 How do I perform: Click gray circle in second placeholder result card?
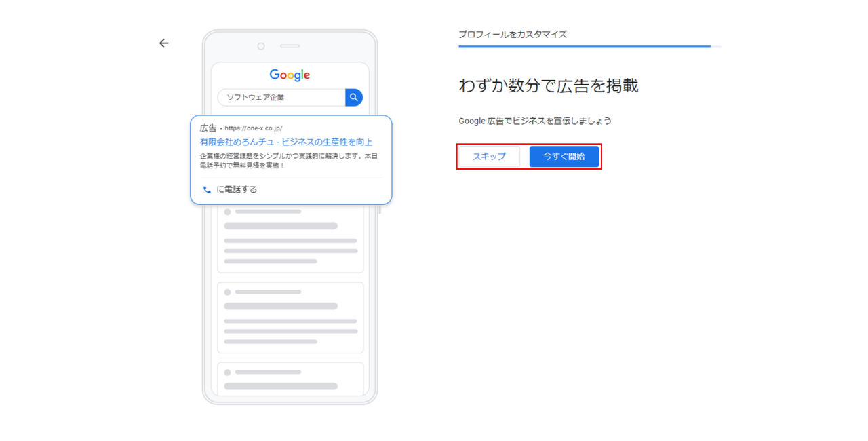(x=227, y=292)
